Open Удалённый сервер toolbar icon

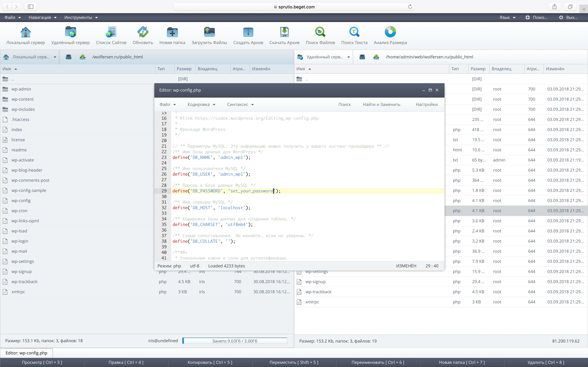71,32
